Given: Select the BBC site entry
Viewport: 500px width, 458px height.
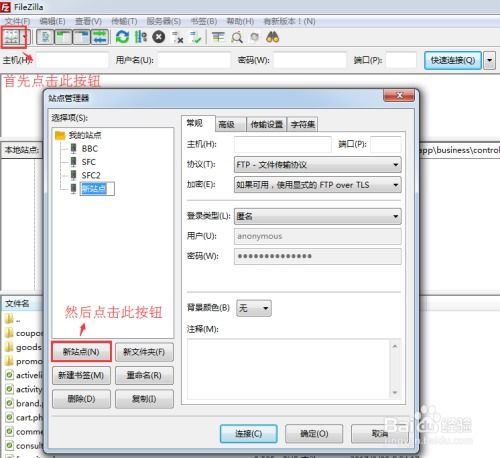Looking at the screenshot, I should 90,149.
